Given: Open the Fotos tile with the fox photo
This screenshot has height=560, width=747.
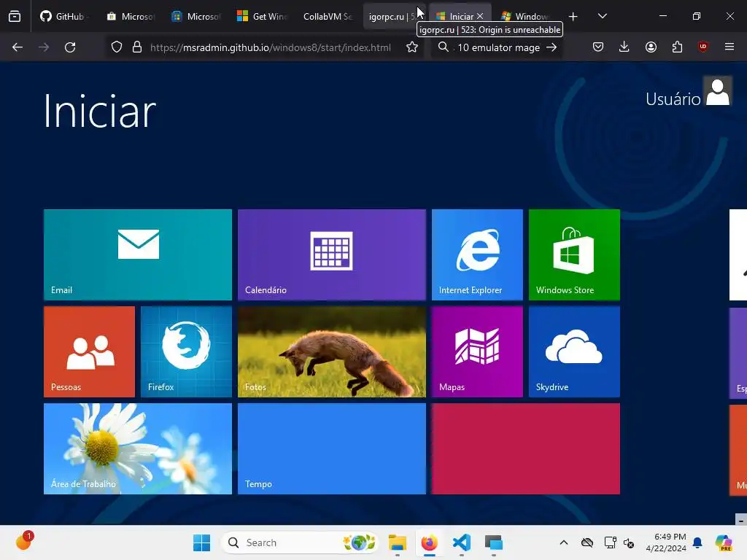Looking at the screenshot, I should tap(332, 351).
